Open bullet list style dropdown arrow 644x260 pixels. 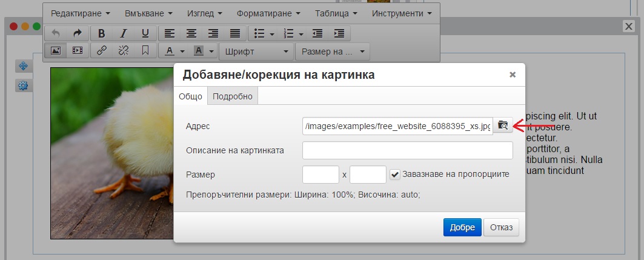[272, 35]
